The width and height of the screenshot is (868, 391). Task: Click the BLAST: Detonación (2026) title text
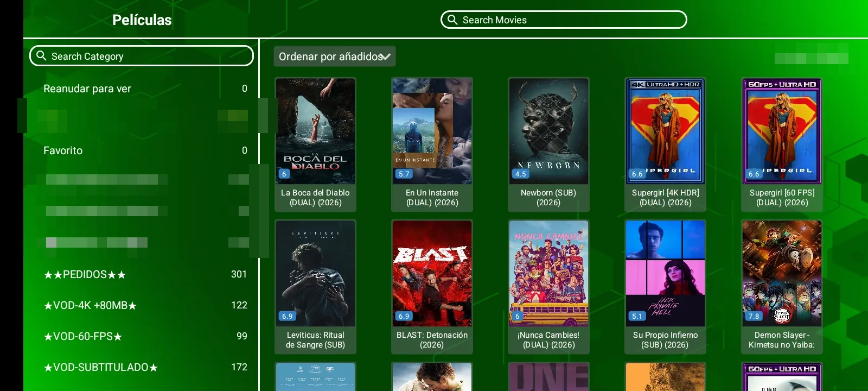coord(432,340)
